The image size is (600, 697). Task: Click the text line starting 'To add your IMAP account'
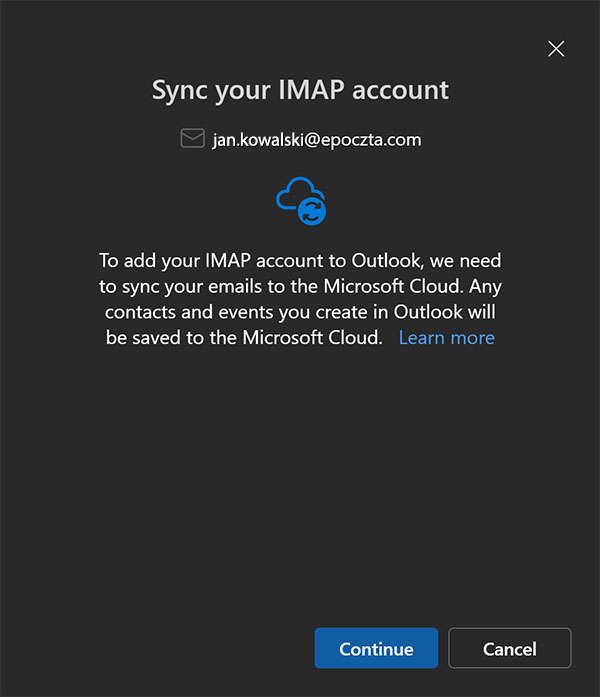pos(300,260)
